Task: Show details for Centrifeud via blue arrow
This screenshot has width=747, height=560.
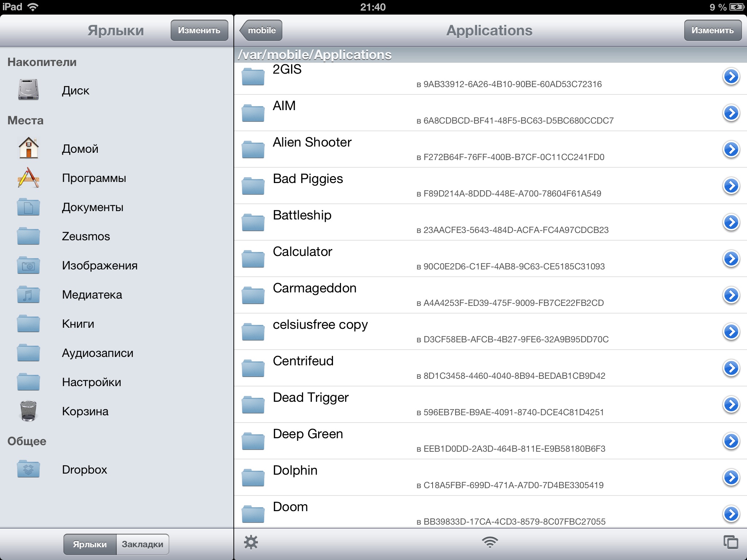Action: (731, 368)
